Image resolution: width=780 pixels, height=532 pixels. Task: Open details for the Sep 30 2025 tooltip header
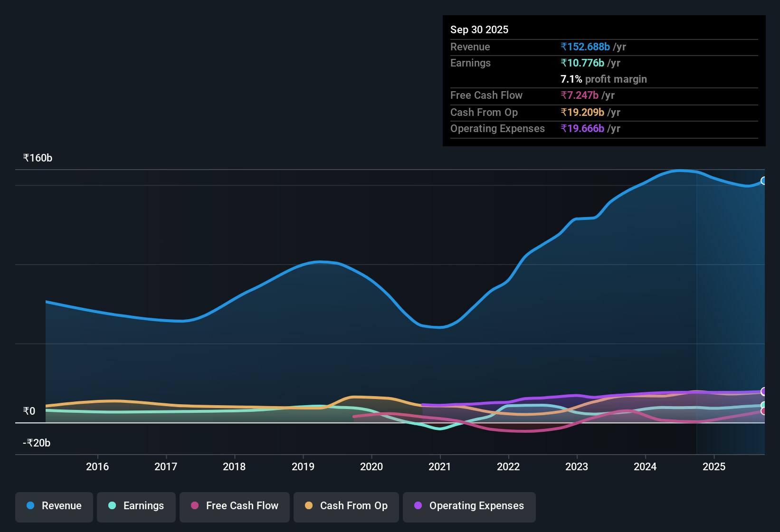pyautogui.click(x=479, y=29)
